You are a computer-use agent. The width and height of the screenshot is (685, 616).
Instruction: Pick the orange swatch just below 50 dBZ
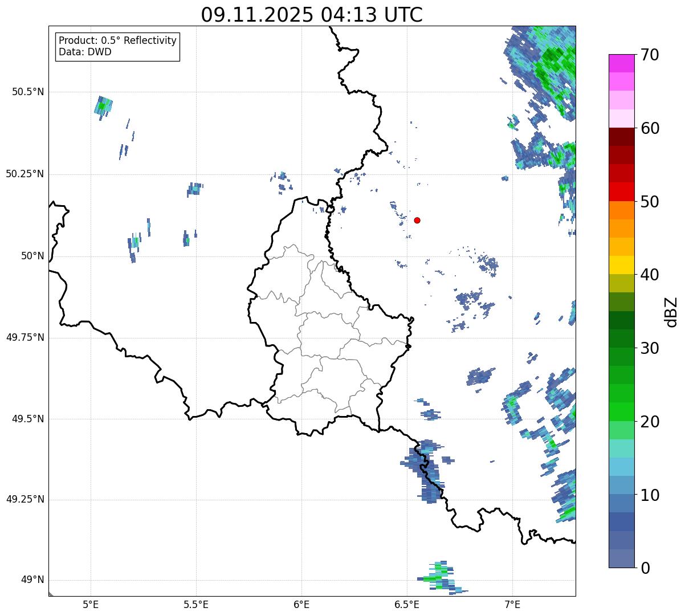(621, 210)
